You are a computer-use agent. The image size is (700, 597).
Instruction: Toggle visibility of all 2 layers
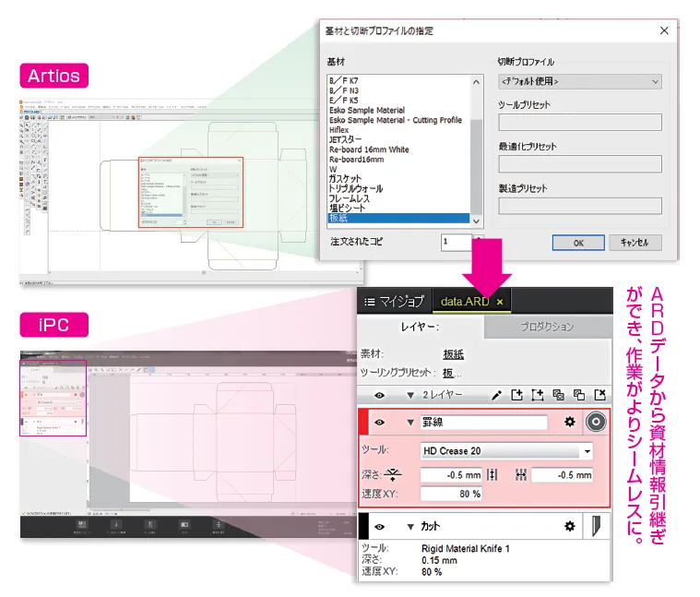pos(379,395)
